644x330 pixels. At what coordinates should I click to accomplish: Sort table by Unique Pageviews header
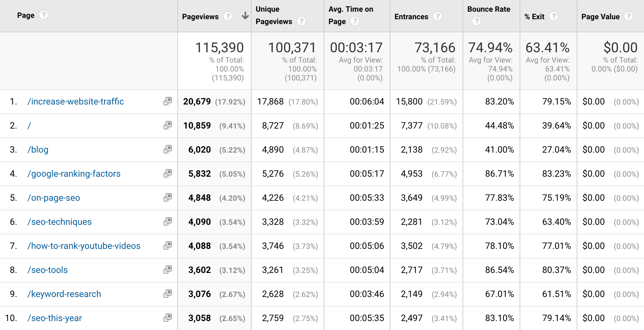click(274, 15)
